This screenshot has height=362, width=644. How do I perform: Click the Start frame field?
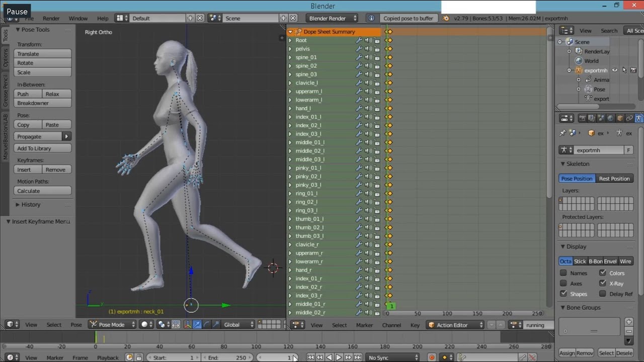pos(174,357)
